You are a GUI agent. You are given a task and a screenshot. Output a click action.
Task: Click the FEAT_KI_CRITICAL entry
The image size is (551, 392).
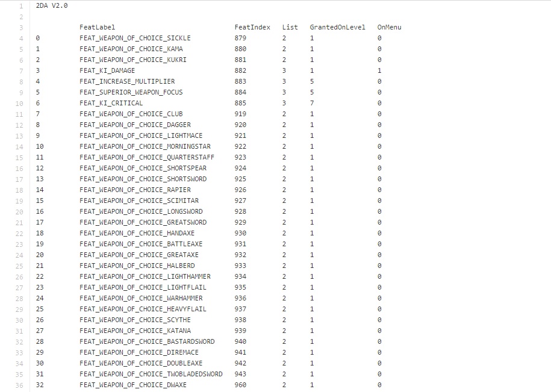coord(111,103)
